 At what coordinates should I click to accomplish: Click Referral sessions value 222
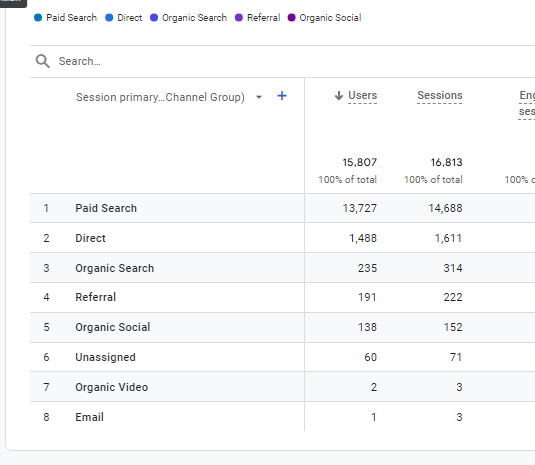[453, 297]
